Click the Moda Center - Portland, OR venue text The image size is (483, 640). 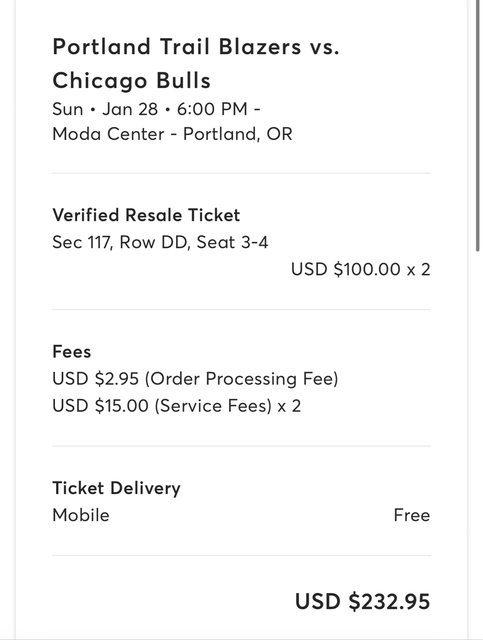[172, 134]
